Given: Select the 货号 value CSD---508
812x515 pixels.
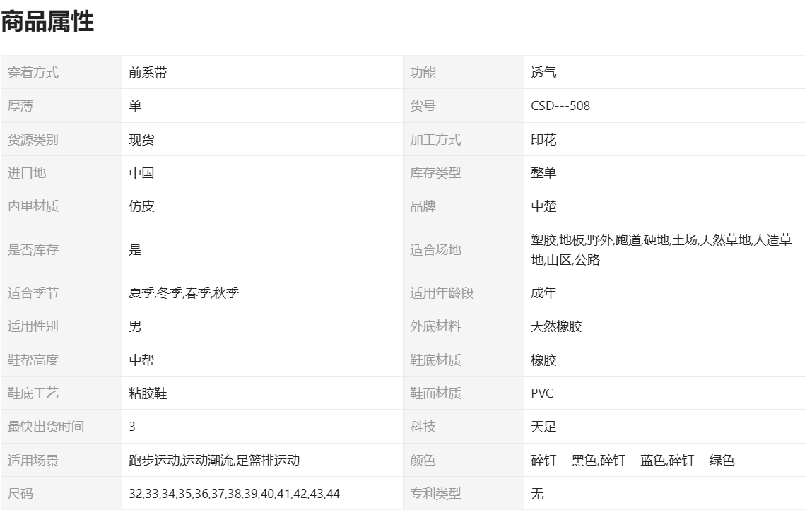Looking at the screenshot, I should (560, 106).
